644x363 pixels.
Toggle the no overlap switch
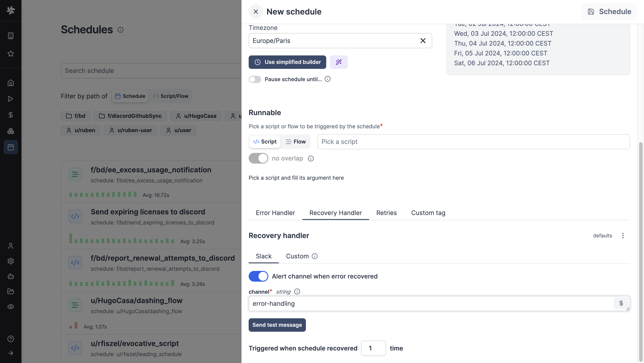click(x=258, y=158)
